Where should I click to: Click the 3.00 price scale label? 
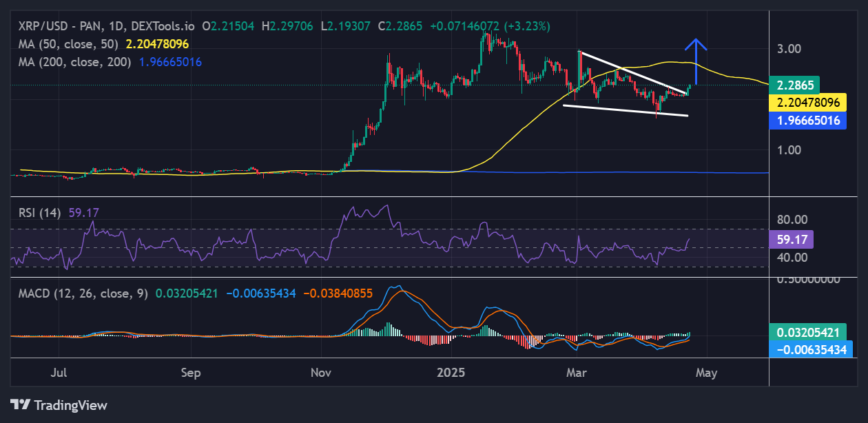[x=789, y=49]
